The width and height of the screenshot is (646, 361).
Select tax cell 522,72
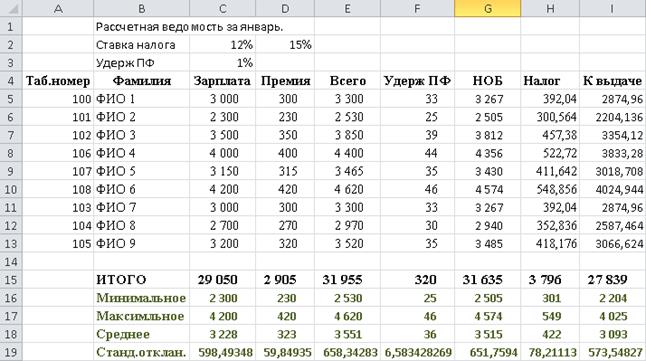[550, 153]
